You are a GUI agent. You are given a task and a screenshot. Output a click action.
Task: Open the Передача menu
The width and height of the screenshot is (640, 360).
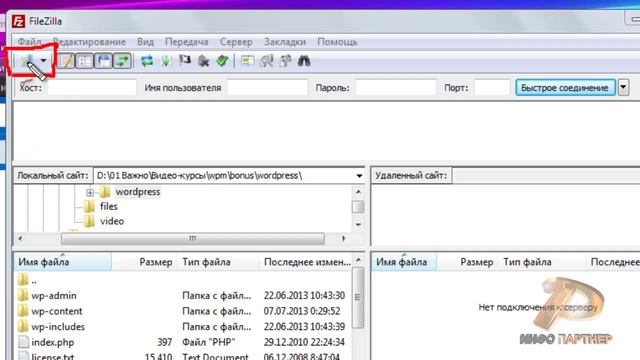(x=187, y=42)
